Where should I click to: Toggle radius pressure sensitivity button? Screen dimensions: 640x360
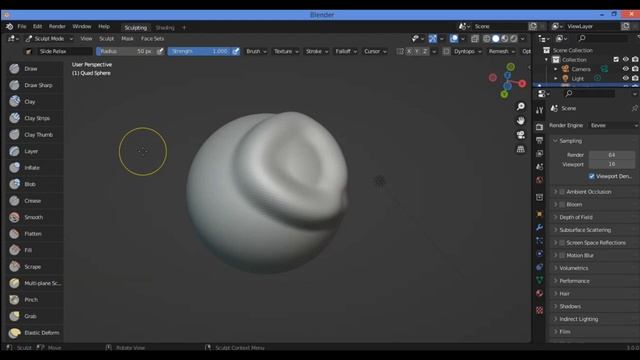(x=160, y=51)
